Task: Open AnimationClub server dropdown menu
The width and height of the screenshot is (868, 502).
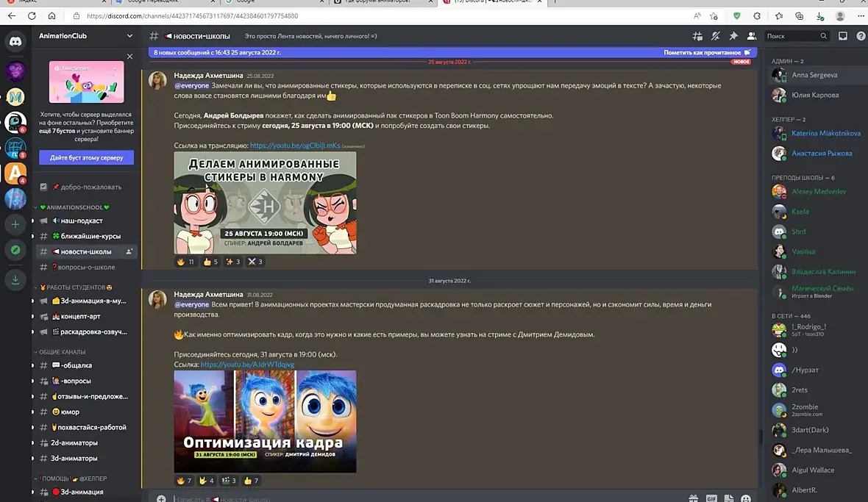Action: (129, 36)
